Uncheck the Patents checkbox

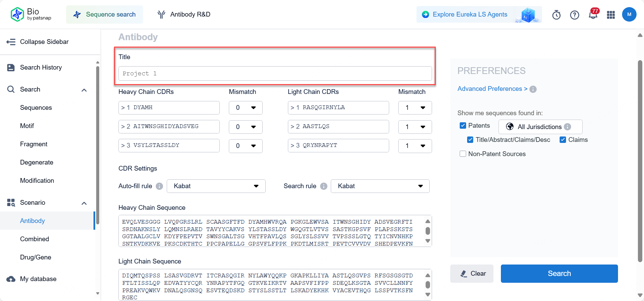(x=463, y=126)
